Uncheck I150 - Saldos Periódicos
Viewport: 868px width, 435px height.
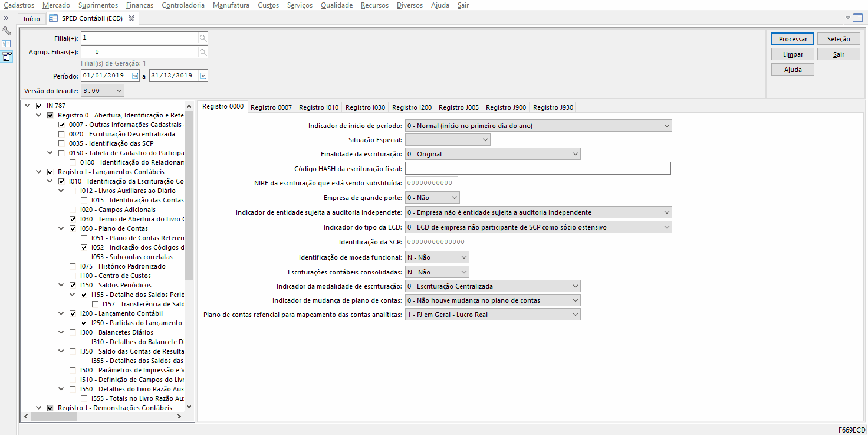pyautogui.click(x=73, y=285)
